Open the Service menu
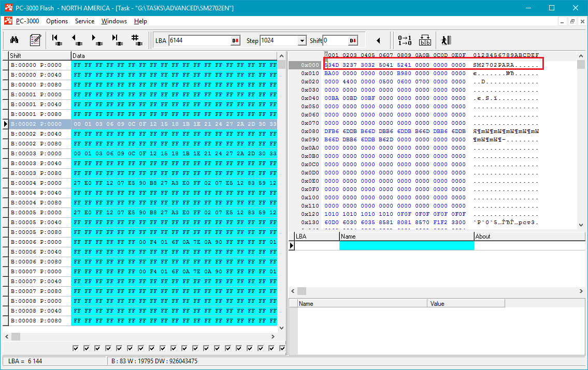Image resolution: width=588 pixels, height=370 pixels. [x=85, y=21]
